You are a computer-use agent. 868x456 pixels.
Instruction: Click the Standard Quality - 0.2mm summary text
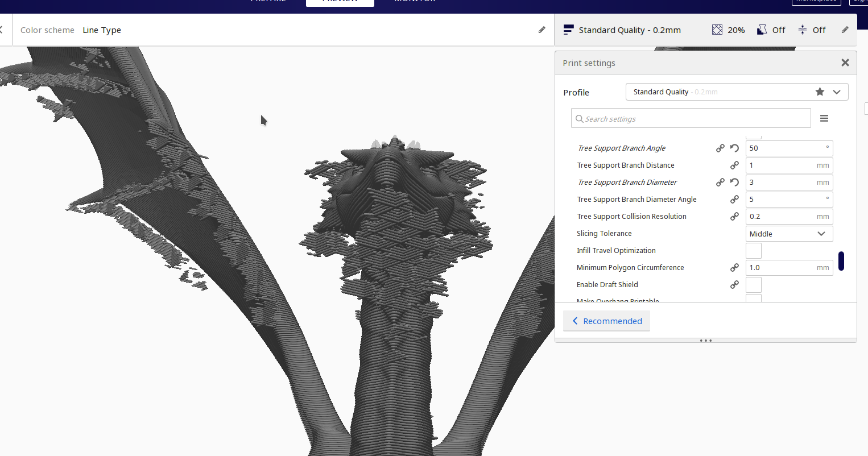(x=630, y=30)
